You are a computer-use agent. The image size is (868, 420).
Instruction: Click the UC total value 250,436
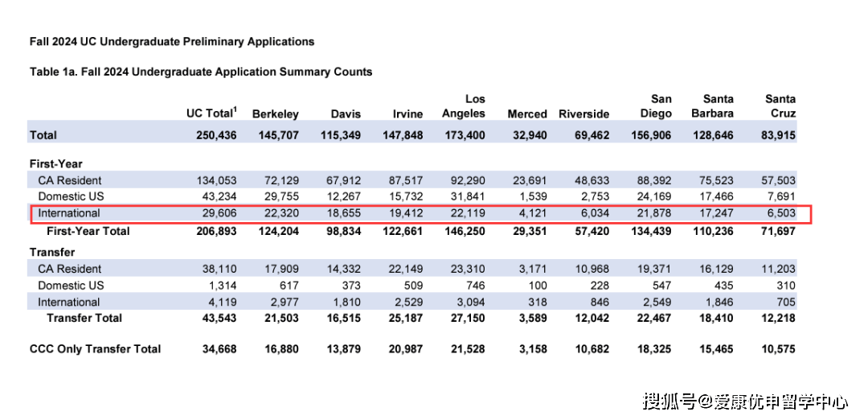(x=216, y=135)
